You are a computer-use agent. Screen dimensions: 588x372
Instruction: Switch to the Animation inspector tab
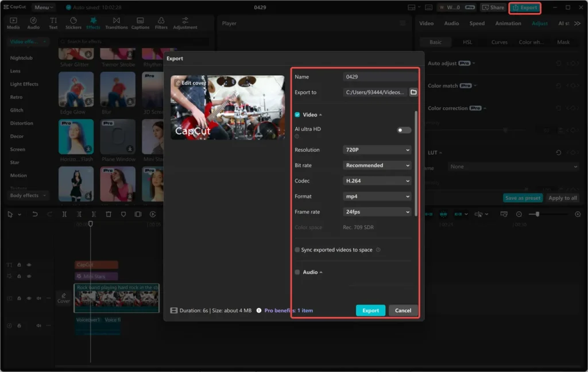point(508,23)
